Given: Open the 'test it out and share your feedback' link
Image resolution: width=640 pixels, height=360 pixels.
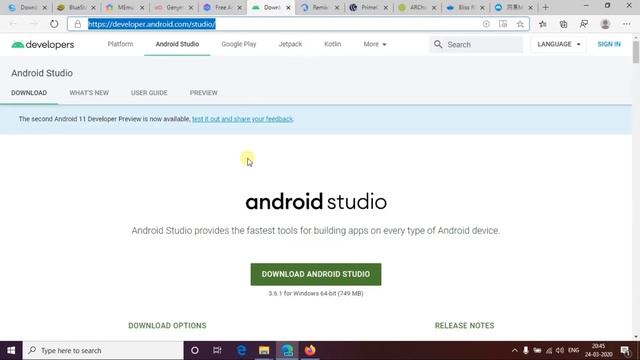Looking at the screenshot, I should (242, 119).
